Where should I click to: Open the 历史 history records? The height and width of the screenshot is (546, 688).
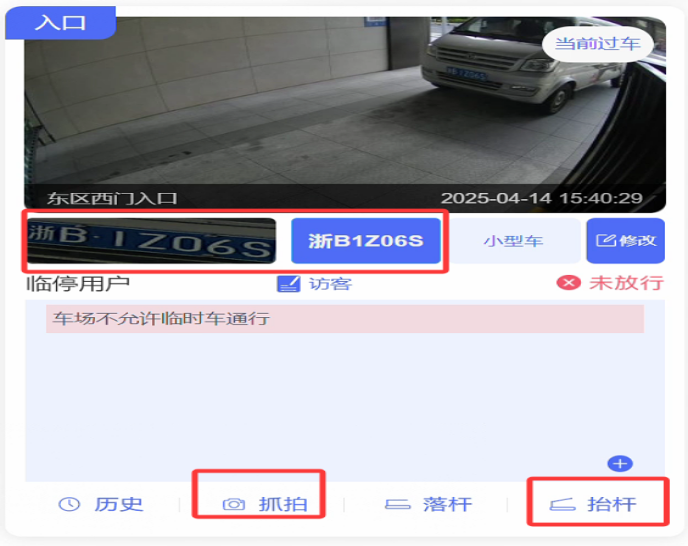101,504
